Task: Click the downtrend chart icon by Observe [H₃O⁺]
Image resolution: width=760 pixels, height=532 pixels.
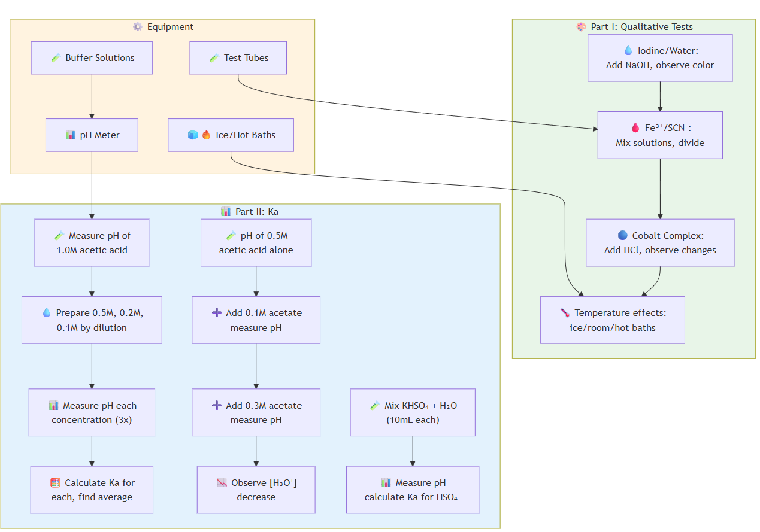Action: [x=222, y=483]
